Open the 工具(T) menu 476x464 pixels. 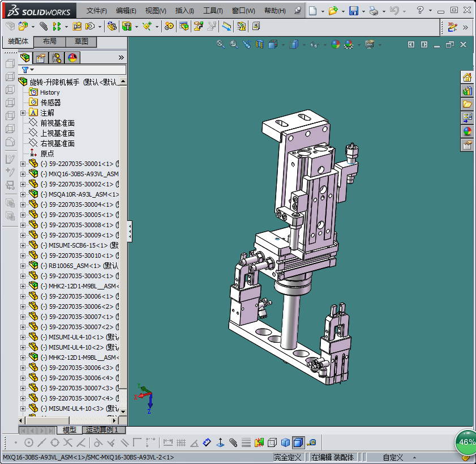(x=213, y=11)
